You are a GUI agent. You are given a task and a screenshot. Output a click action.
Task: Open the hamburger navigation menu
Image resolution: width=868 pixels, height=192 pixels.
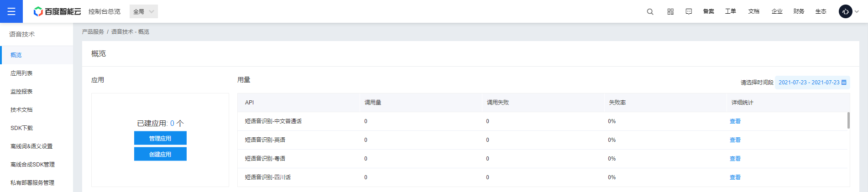pyautogui.click(x=11, y=11)
